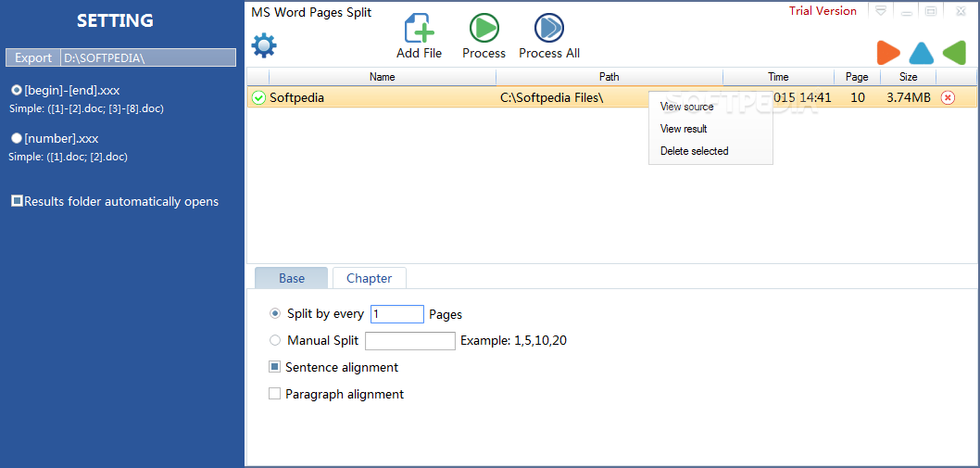The width and height of the screenshot is (980, 468).
Task: Click the Export button in settings
Action: [x=33, y=57]
